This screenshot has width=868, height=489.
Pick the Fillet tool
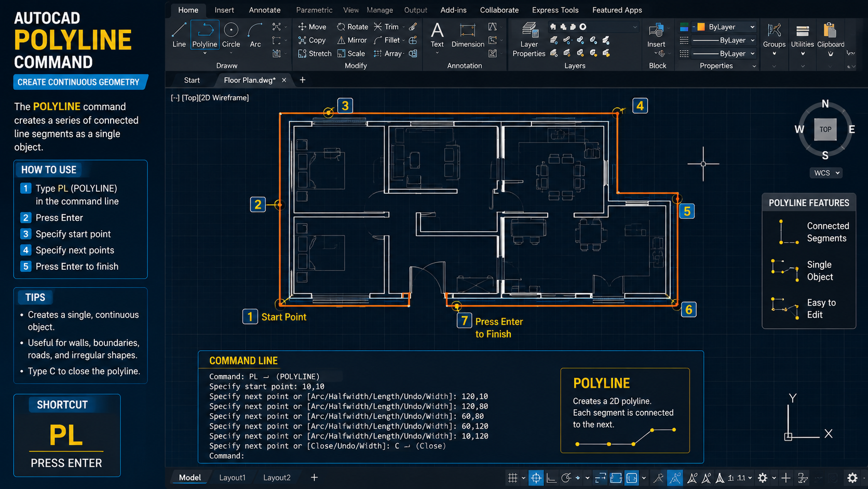click(x=387, y=40)
